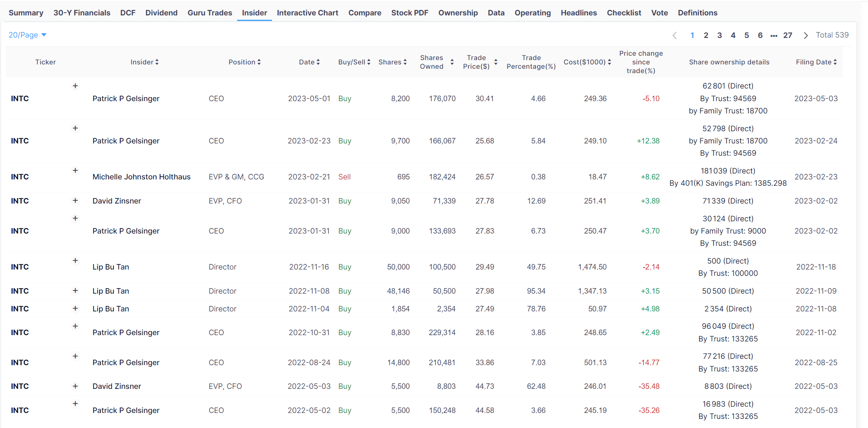The image size is (868, 428).
Task: Click the Share ownership details header
Action: pos(729,62)
